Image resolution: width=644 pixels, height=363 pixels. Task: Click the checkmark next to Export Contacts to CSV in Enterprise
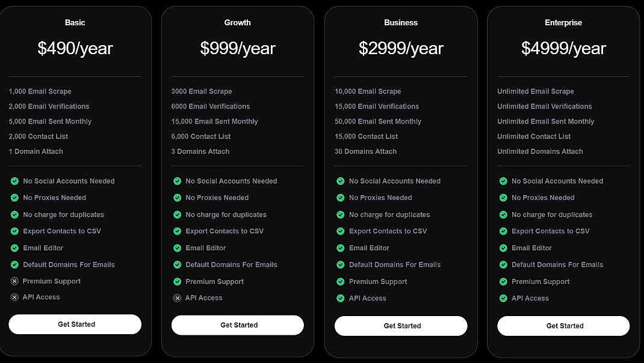point(503,231)
